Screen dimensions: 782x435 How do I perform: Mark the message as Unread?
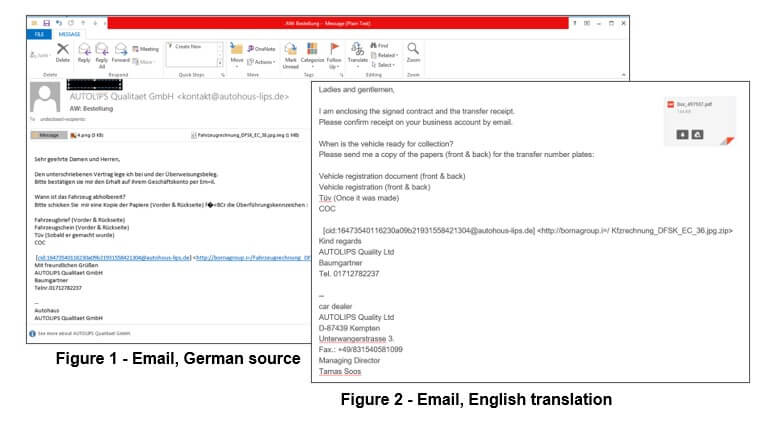point(290,55)
